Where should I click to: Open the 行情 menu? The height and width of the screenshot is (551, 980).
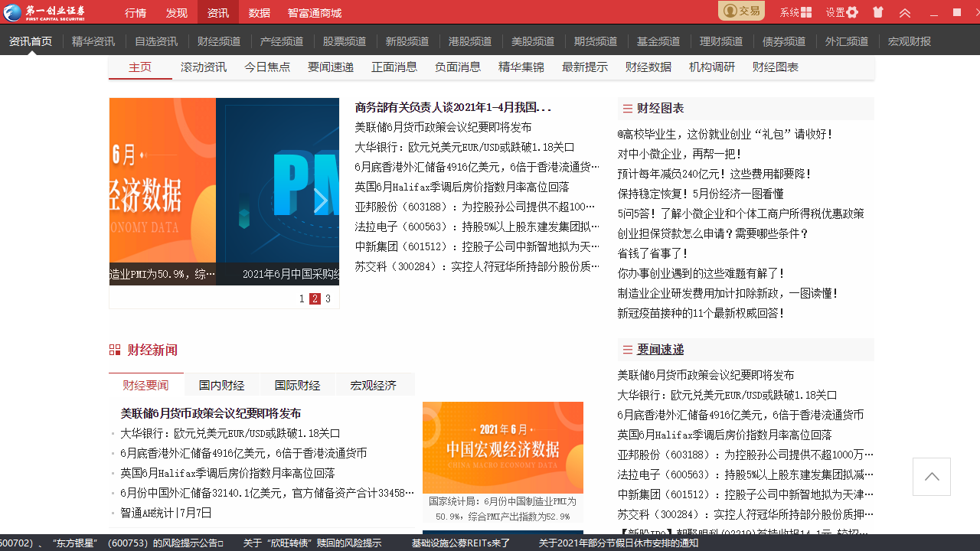coord(136,12)
